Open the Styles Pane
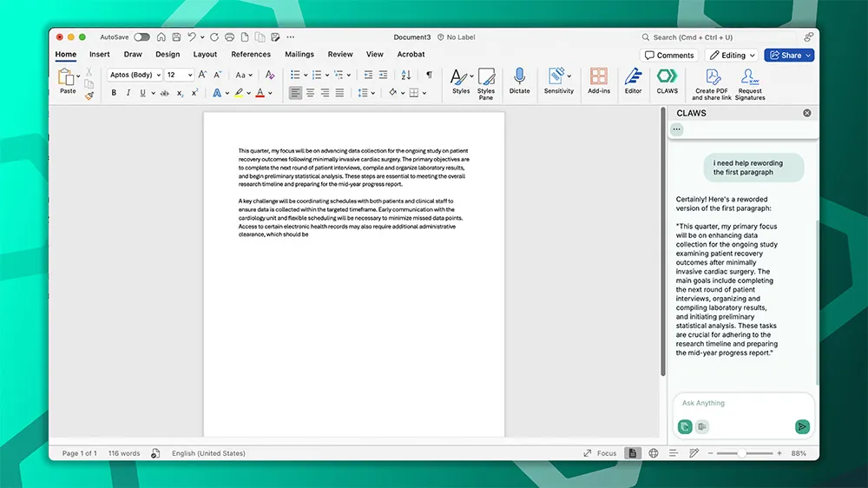Screen dimensions: 868x488 [485, 83]
